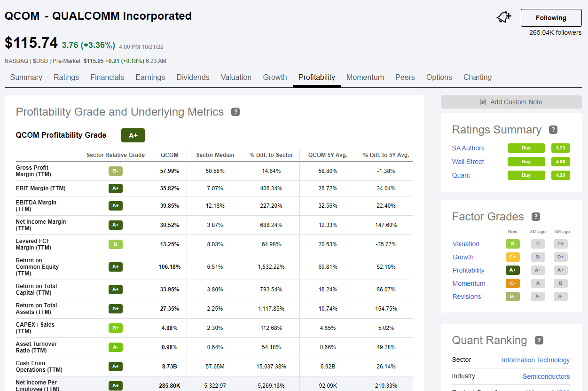Switch to the Growth tab
The image size is (588, 391).
tap(275, 78)
